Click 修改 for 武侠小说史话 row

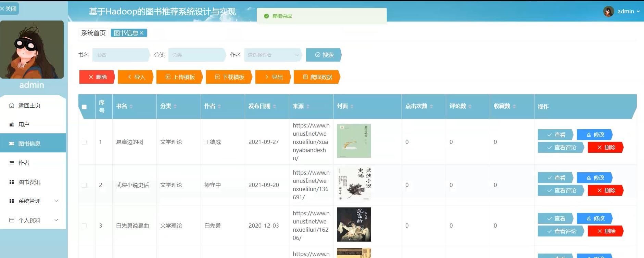[x=595, y=178]
